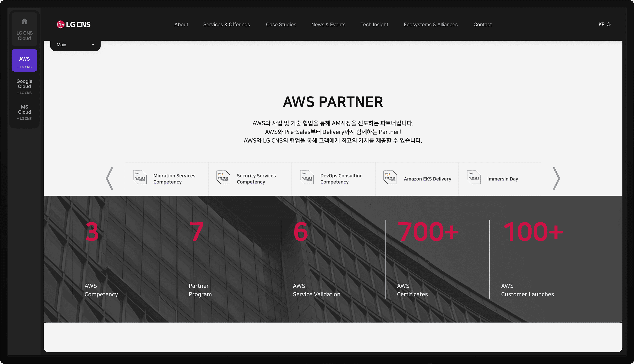634x364 pixels.
Task: Collapse the Main dropdown chevron
Action: (93, 45)
